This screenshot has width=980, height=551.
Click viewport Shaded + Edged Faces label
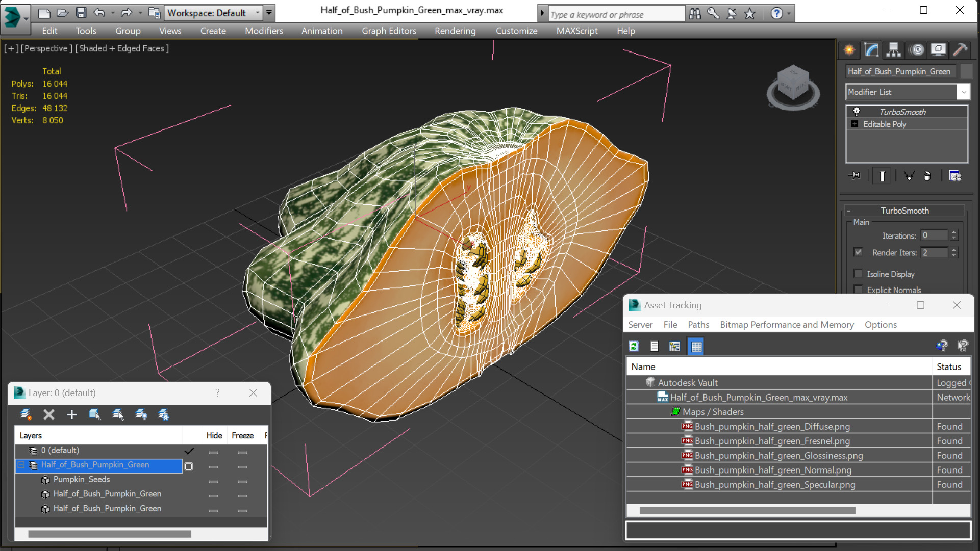[x=121, y=48]
